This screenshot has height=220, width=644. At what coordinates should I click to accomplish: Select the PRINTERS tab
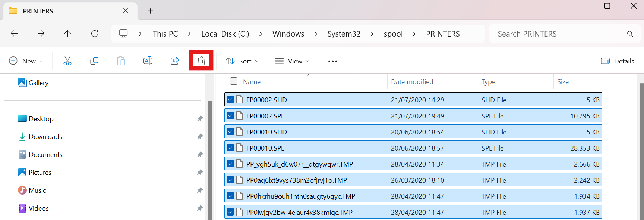[67, 11]
